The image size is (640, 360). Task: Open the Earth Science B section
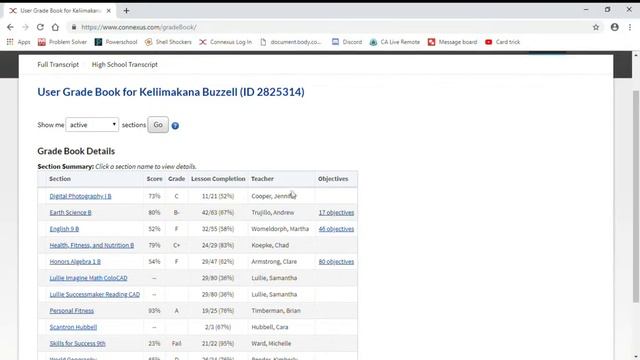click(x=70, y=213)
